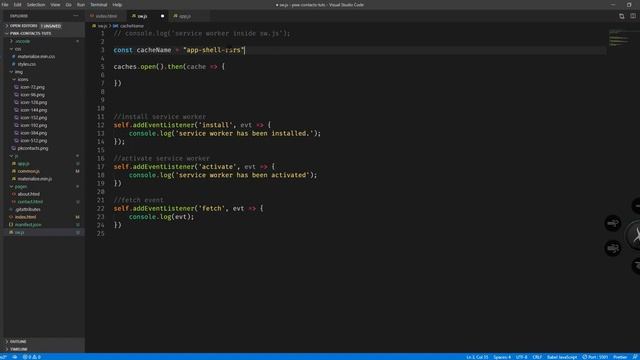Image resolution: width=640 pixels, height=360 pixels.
Task: Click the errors and warnings count in status bar
Action: coord(32,357)
